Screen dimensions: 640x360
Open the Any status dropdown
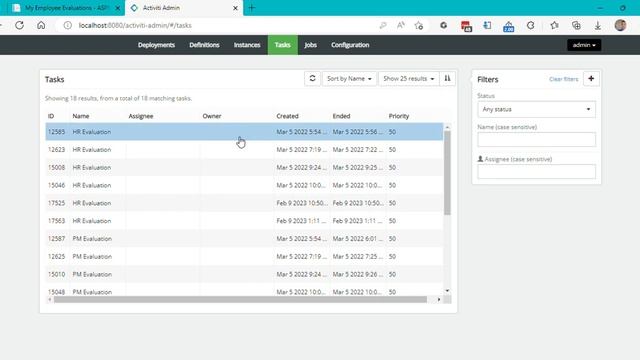pos(536,109)
